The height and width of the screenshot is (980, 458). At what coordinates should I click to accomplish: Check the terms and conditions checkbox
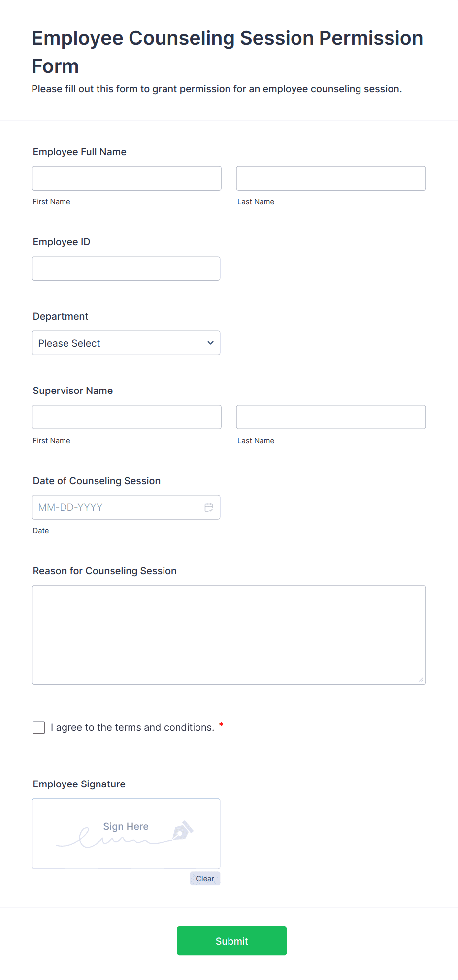coord(39,728)
